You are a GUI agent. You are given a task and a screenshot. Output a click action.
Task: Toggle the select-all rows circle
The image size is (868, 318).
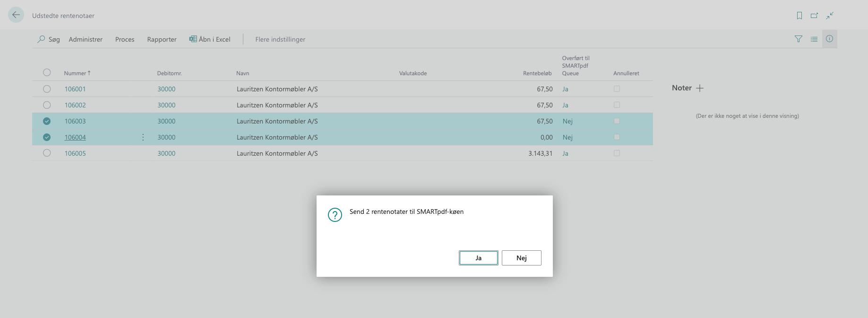(x=47, y=72)
